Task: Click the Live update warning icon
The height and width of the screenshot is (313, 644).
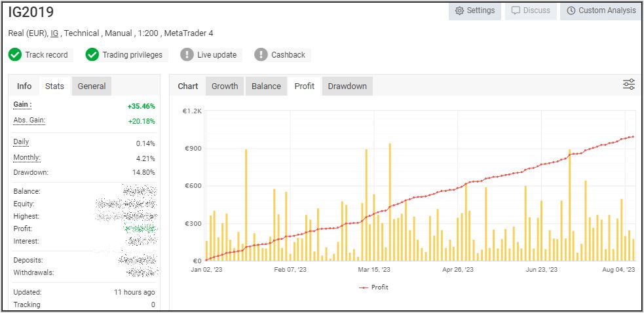Action: (187, 55)
